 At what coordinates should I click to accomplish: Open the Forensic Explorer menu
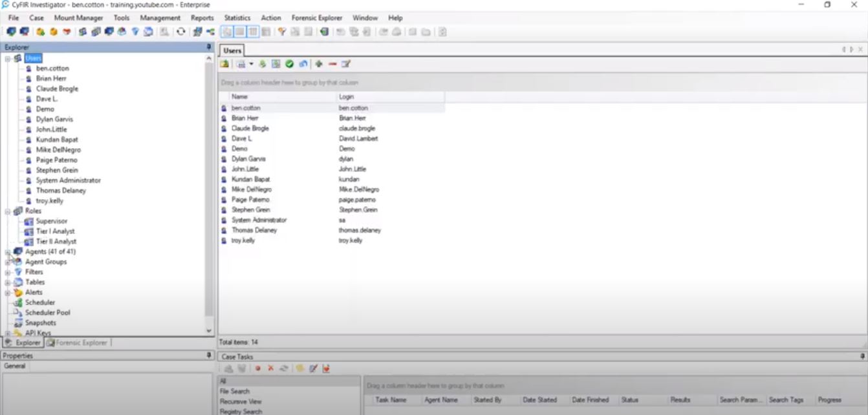click(x=317, y=17)
